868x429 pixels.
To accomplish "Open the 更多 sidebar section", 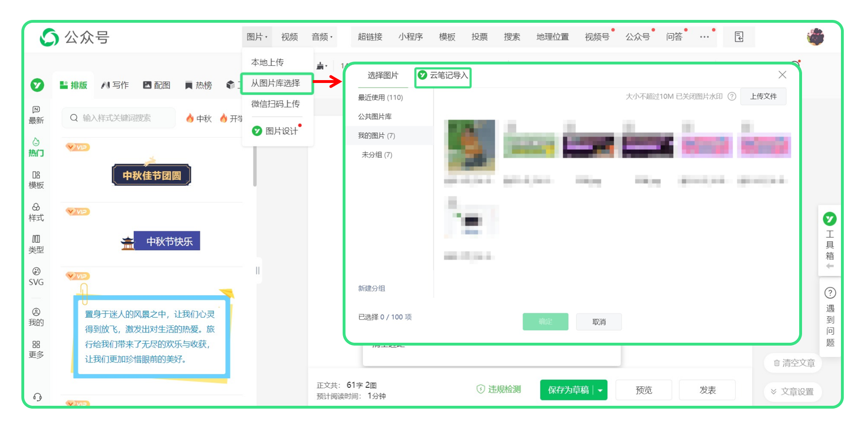I will (x=36, y=349).
